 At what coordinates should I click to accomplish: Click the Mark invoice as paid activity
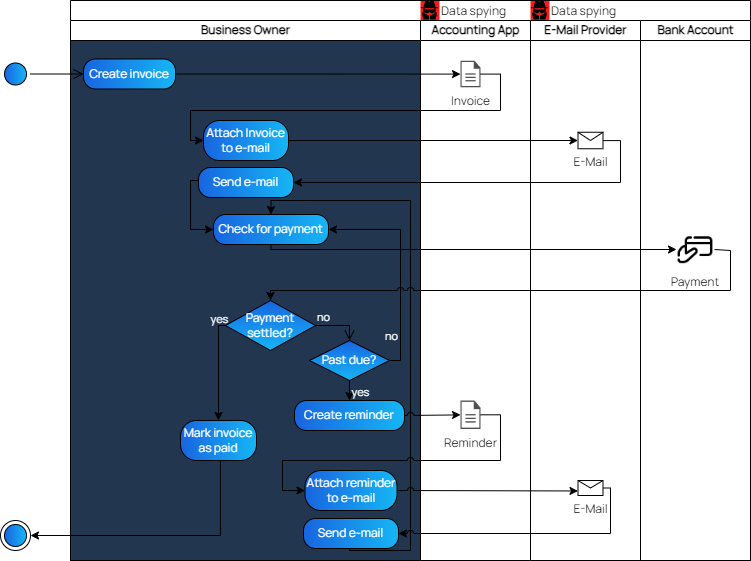tap(218, 440)
